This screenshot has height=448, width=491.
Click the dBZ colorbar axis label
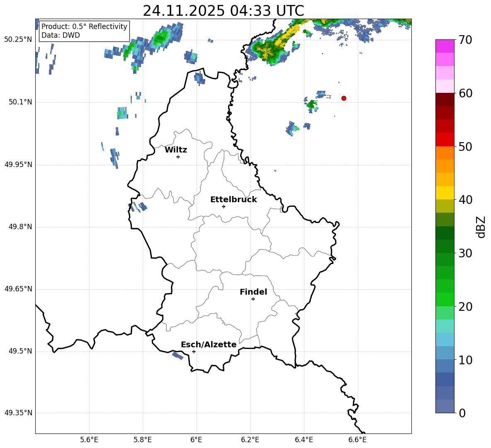(481, 227)
